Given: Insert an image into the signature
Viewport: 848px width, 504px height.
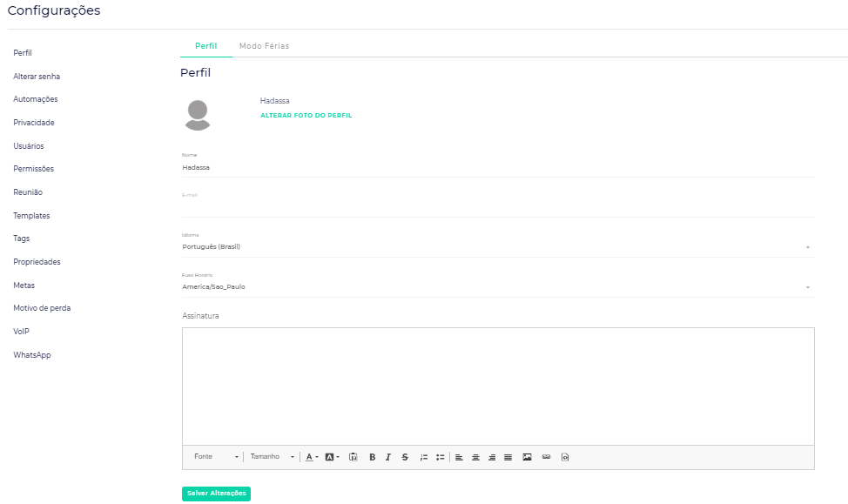Looking at the screenshot, I should 527,457.
